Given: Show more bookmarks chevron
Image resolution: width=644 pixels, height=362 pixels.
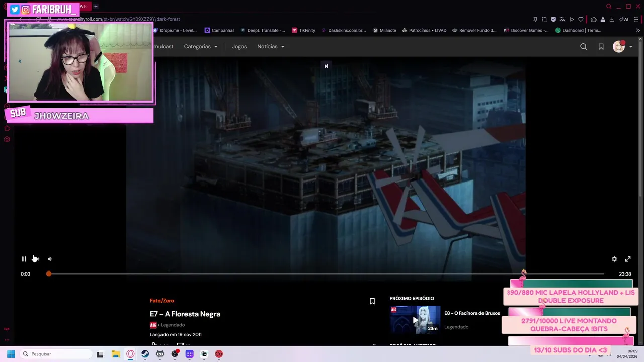Looking at the screenshot, I should pyautogui.click(x=638, y=30).
